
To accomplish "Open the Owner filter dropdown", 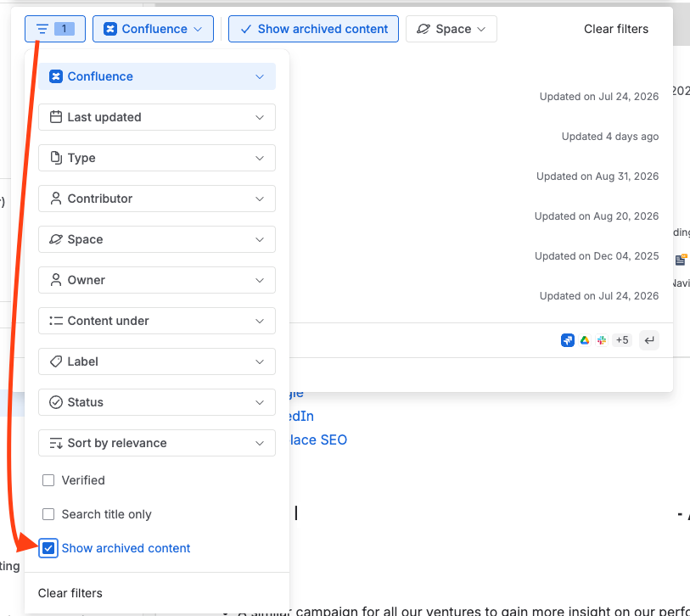I will coord(157,280).
